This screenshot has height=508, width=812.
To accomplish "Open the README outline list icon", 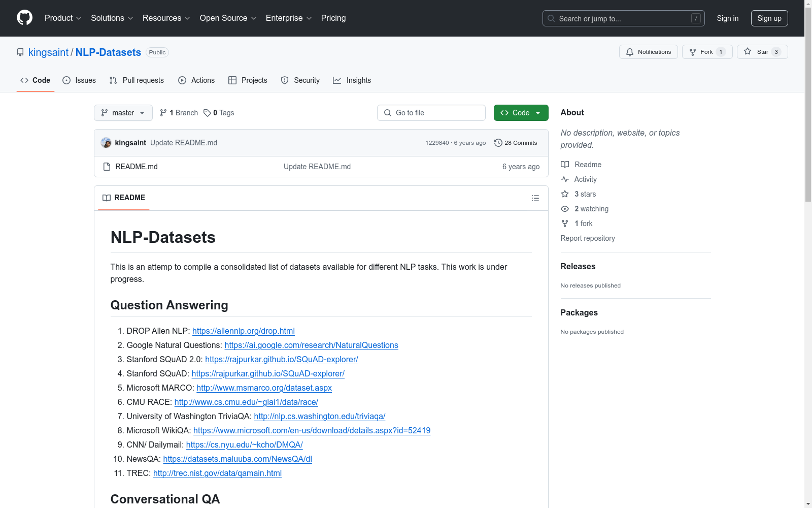I will point(535,198).
